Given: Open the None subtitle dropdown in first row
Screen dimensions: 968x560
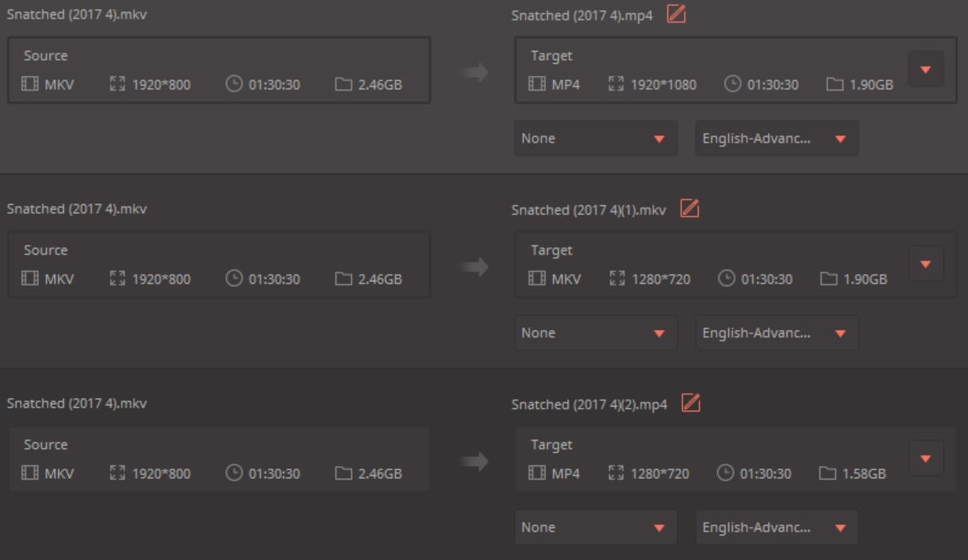Looking at the screenshot, I should (596, 139).
